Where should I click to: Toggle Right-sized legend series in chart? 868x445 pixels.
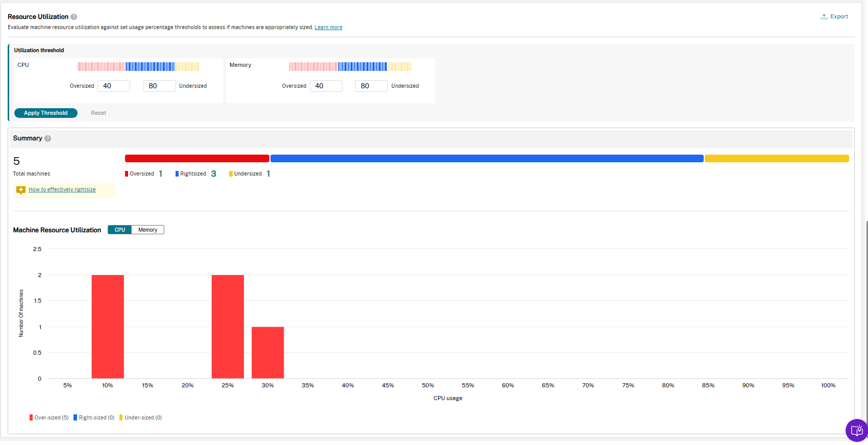coord(94,417)
